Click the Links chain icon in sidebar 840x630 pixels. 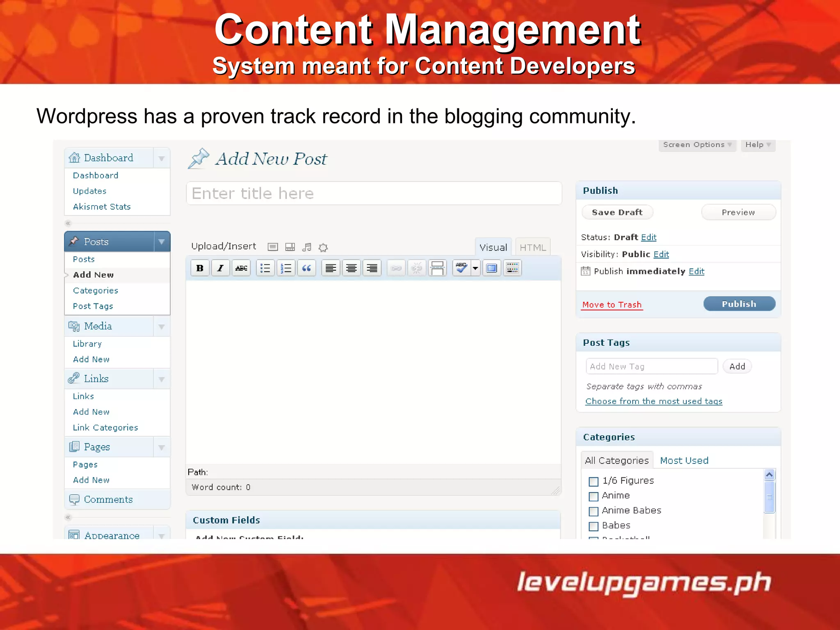click(x=74, y=378)
